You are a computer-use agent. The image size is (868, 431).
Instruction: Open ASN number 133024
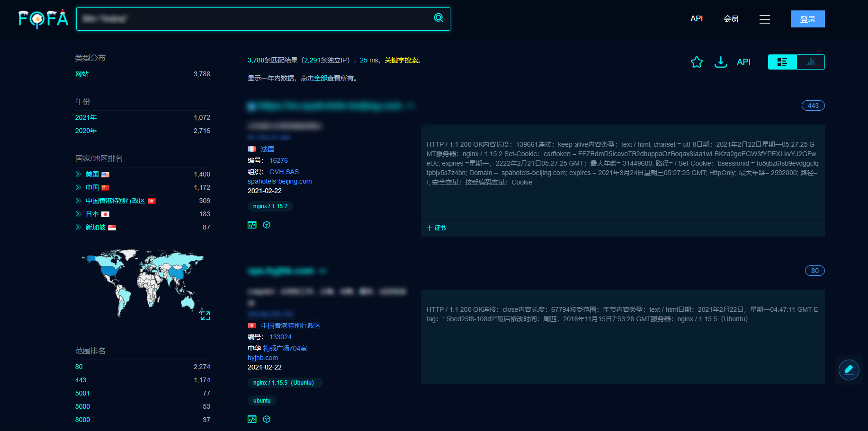[280, 337]
